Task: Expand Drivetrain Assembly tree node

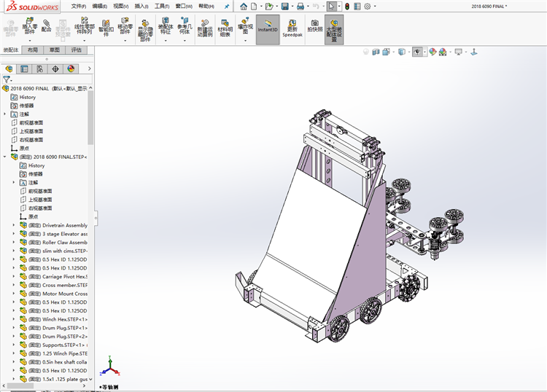Action: click(x=14, y=225)
